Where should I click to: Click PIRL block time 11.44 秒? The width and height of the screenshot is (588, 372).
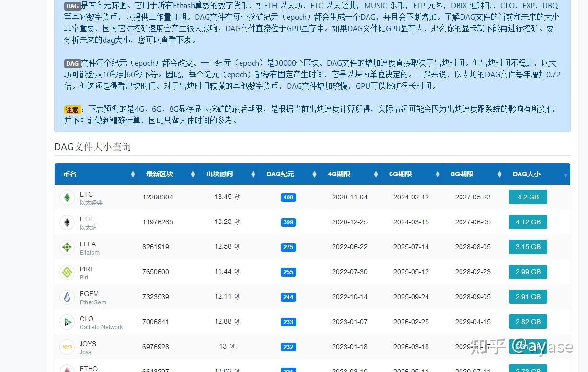pyautogui.click(x=227, y=272)
